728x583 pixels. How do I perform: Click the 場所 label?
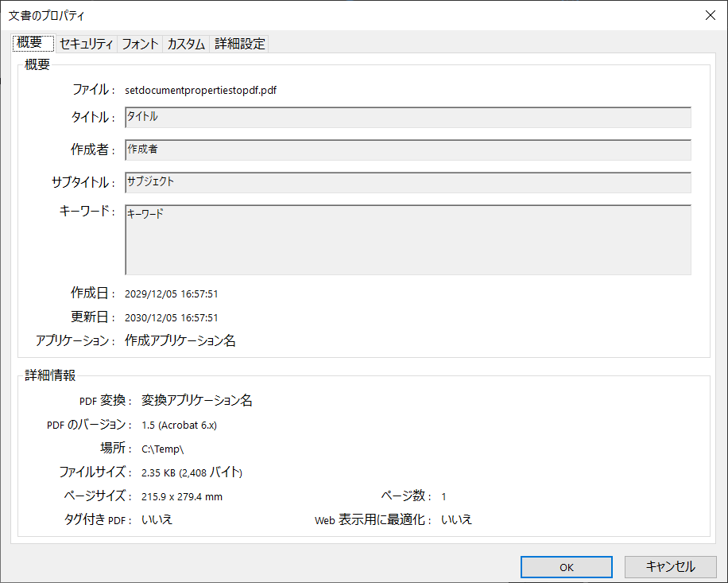[116, 449]
